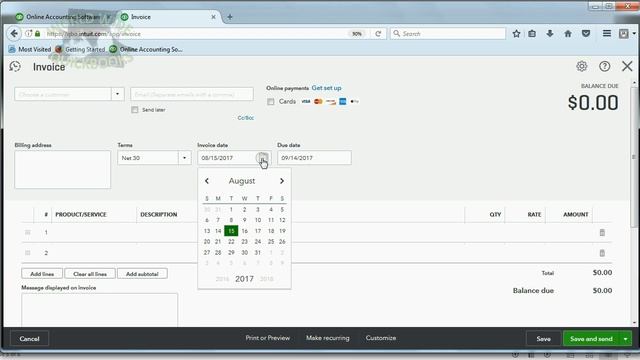The height and width of the screenshot is (360, 640).
Task: Grab the row 1 reorder handle
Action: (x=28, y=232)
